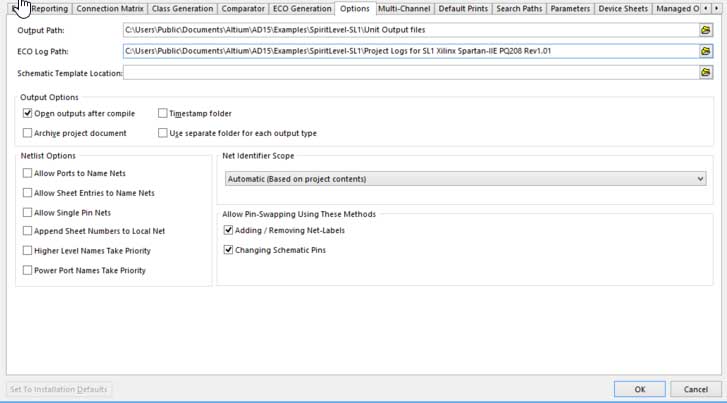Browse for Output Path folder
Viewport: 727px width, 403px height.
705,31
